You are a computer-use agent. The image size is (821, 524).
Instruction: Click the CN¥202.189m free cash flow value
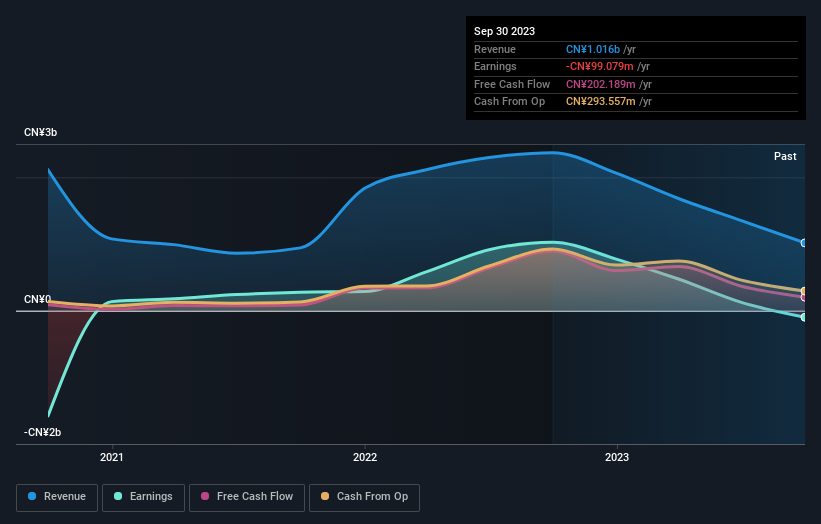coord(601,84)
